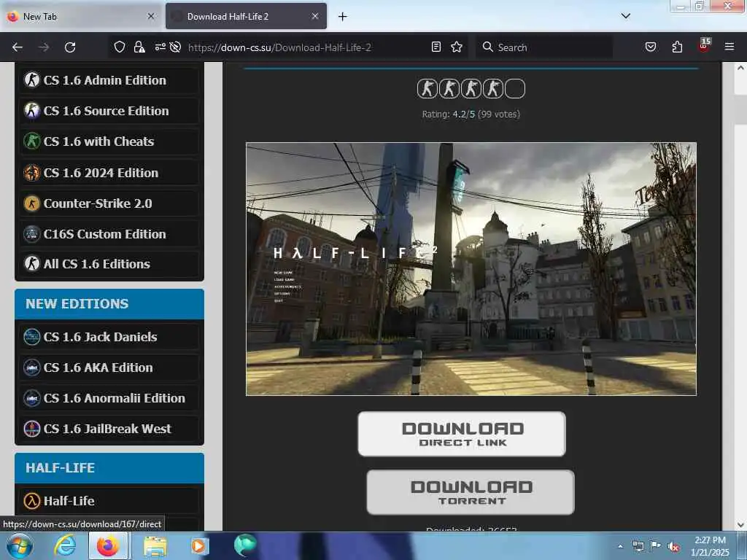Viewport: 747px width, 560px height.
Task: Reload the current page
Action: [70, 47]
